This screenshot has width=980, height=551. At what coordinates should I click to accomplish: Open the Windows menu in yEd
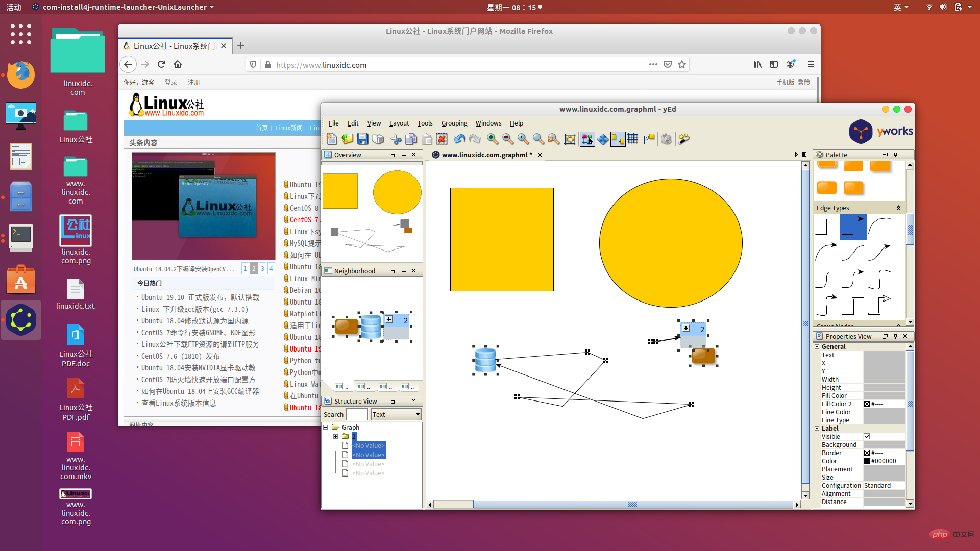(488, 123)
